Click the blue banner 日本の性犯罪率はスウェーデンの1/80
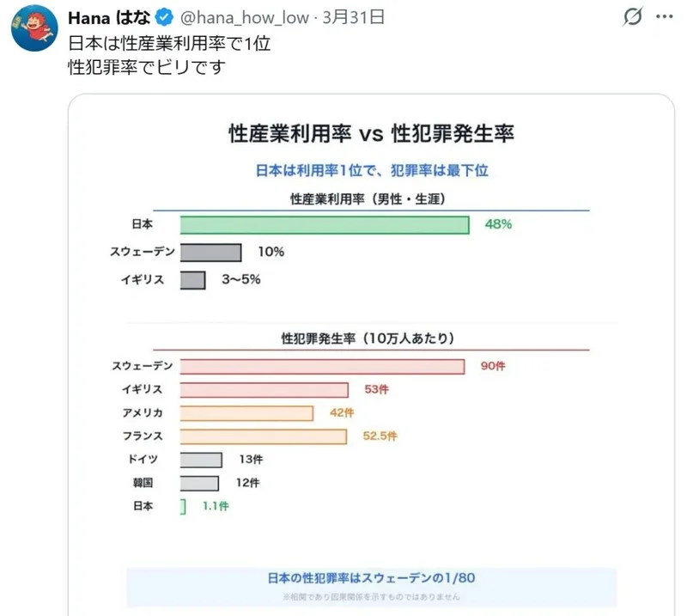Viewport: 687px width, 616px height. point(371,578)
